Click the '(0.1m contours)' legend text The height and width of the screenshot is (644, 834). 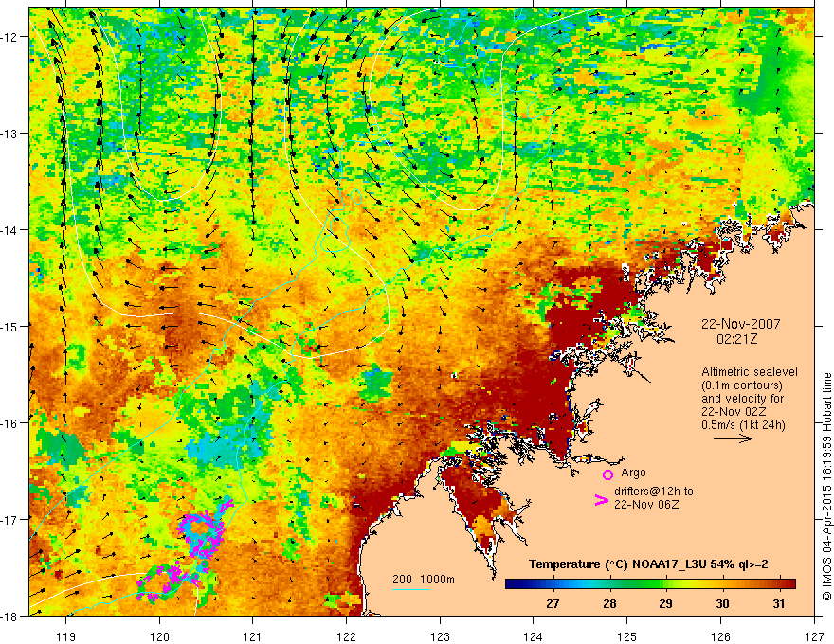(x=742, y=385)
